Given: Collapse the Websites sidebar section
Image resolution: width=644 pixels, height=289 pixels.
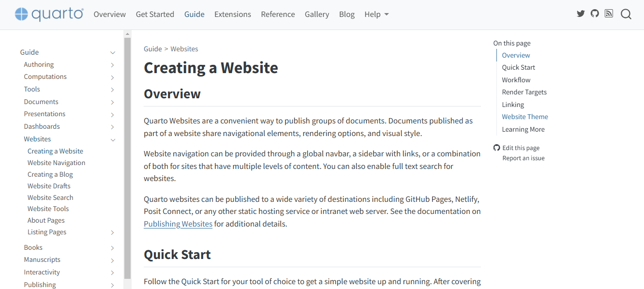Looking at the screenshot, I should (113, 140).
